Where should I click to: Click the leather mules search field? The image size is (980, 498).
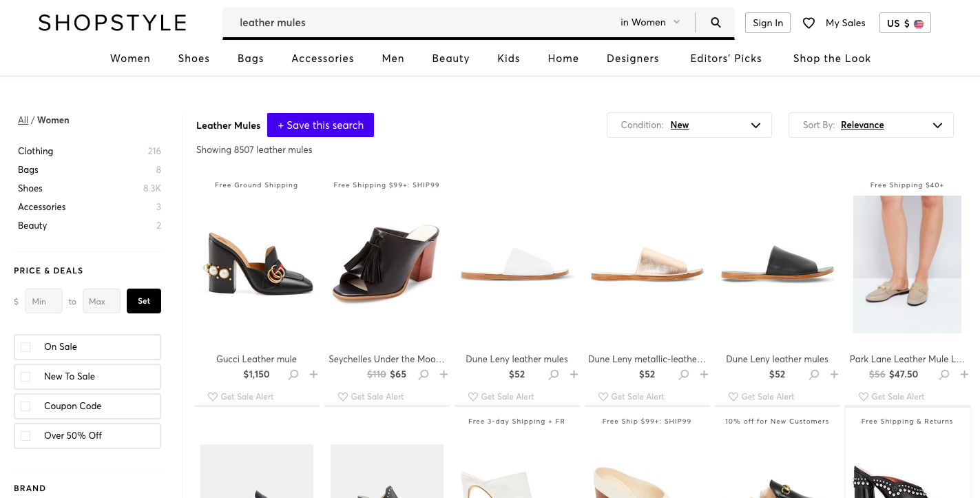420,22
